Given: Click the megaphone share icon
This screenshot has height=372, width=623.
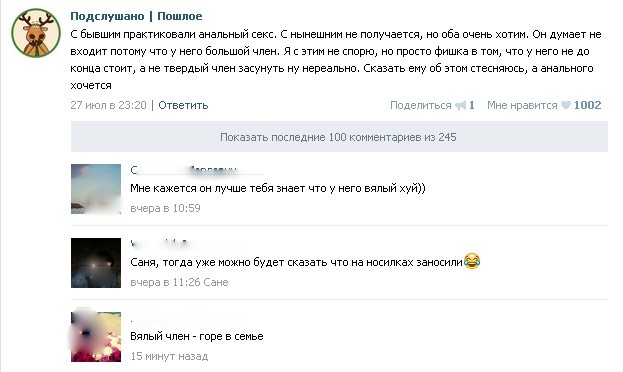Looking at the screenshot, I should (460, 105).
